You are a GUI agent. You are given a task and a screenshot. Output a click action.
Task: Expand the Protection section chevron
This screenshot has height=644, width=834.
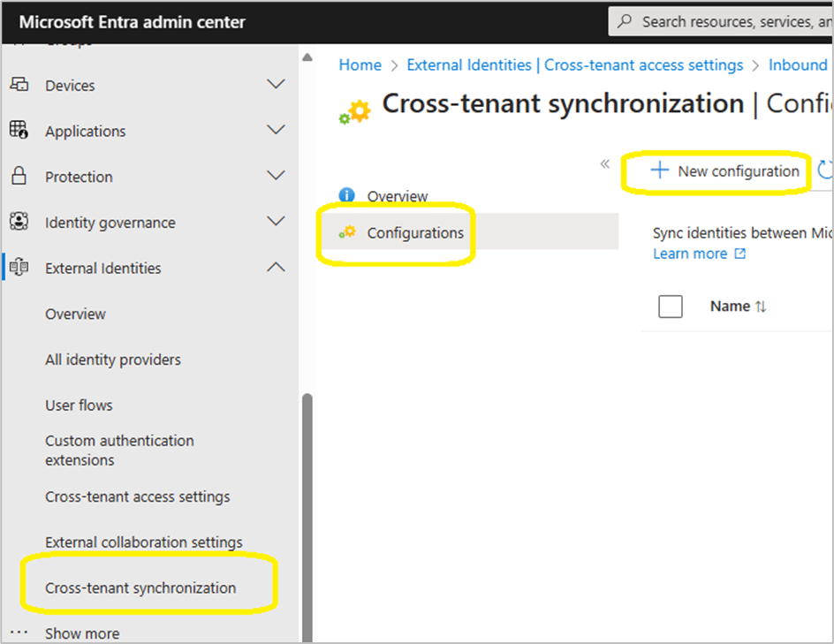(x=276, y=176)
